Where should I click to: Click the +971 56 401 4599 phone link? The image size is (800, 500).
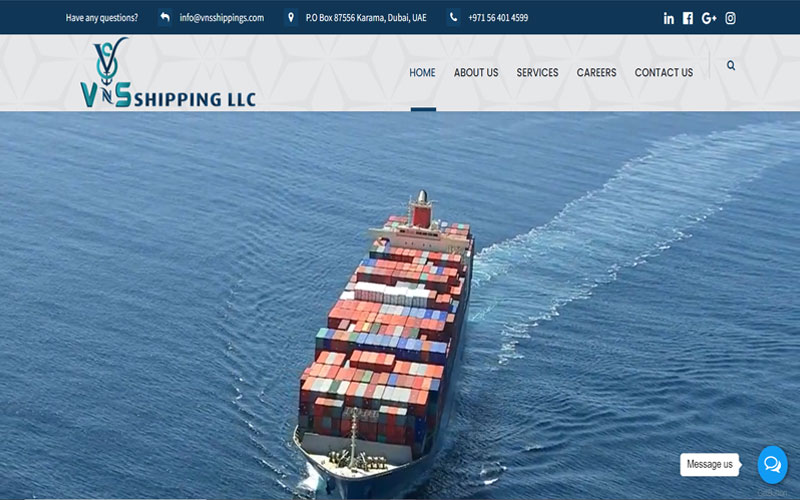coord(498,18)
